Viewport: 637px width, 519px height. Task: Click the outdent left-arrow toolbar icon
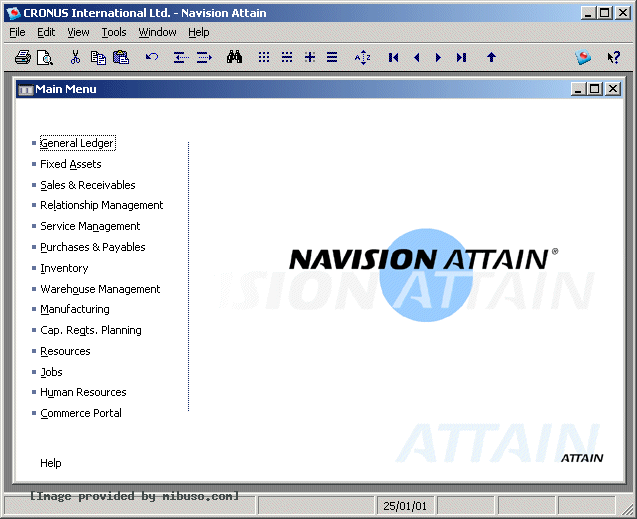click(181, 58)
